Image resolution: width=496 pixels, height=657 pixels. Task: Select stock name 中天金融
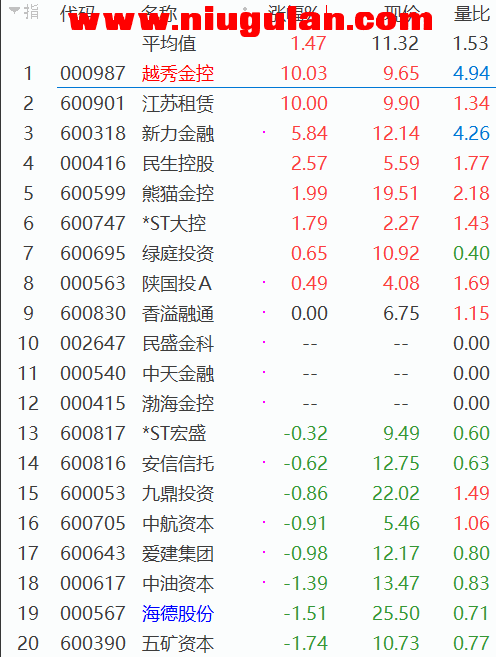pos(178,374)
